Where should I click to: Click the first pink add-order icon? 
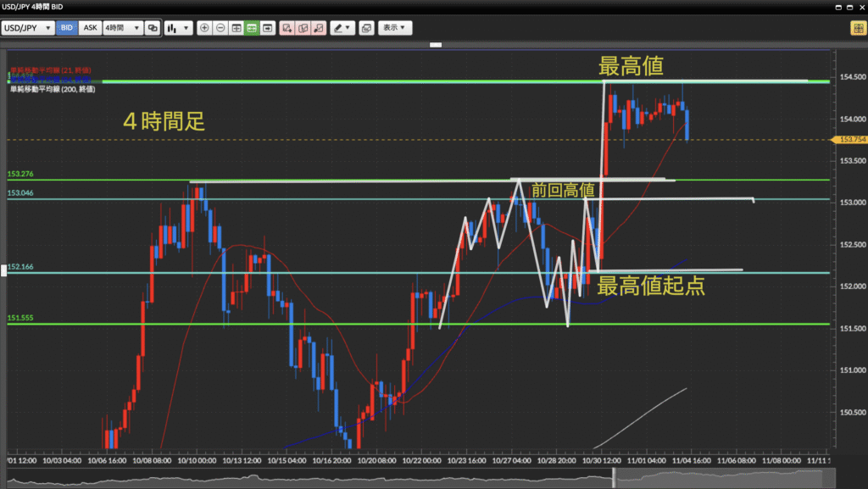(x=287, y=28)
